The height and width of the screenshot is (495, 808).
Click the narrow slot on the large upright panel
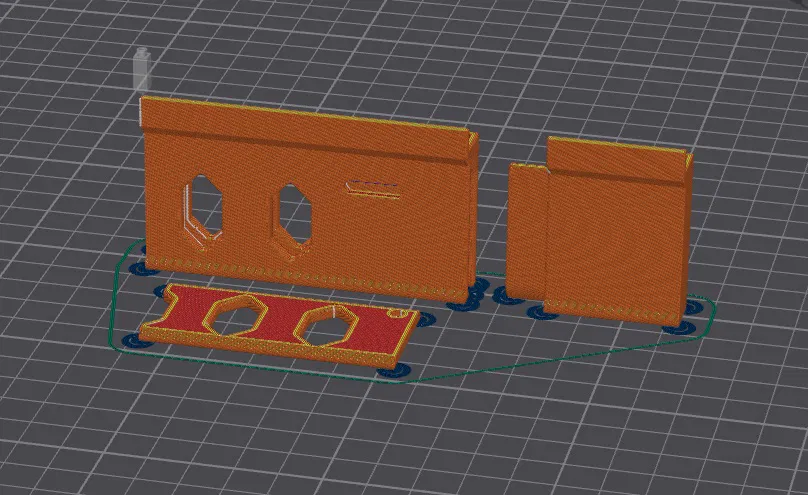click(373, 190)
